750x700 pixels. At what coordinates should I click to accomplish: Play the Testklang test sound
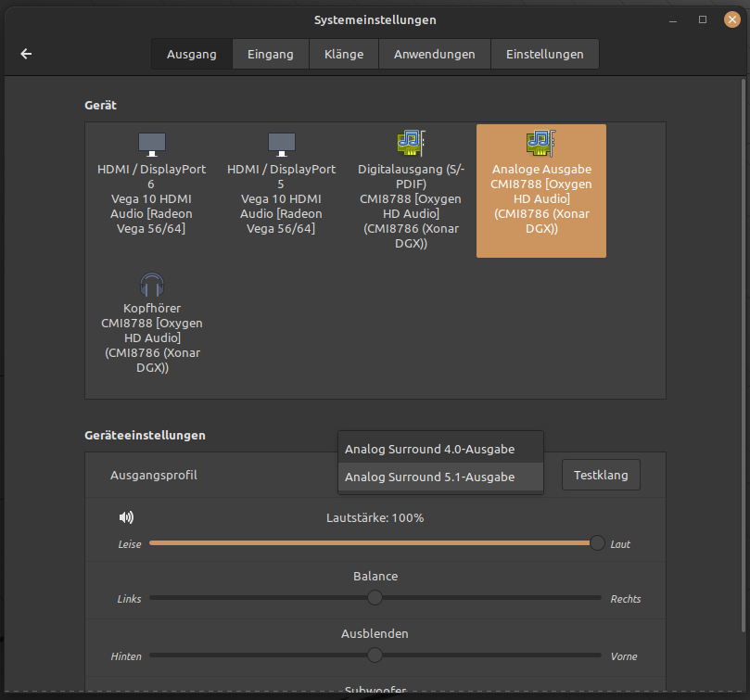click(x=601, y=475)
